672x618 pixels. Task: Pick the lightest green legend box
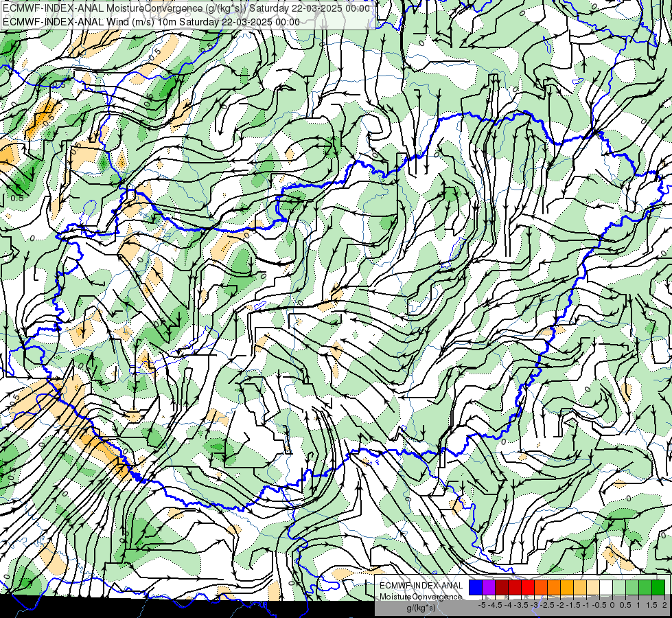click(x=619, y=587)
